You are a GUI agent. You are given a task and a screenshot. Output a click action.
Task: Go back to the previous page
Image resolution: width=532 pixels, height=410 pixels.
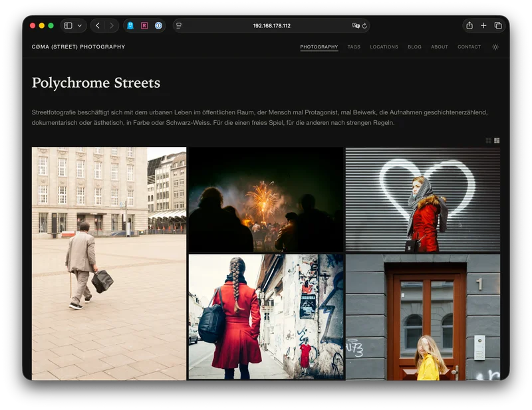(x=98, y=26)
